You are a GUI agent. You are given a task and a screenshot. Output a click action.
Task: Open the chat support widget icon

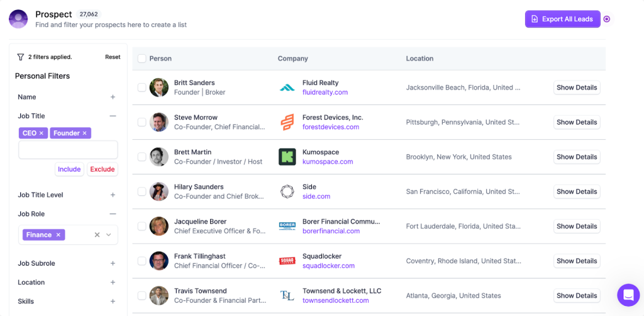628,295
